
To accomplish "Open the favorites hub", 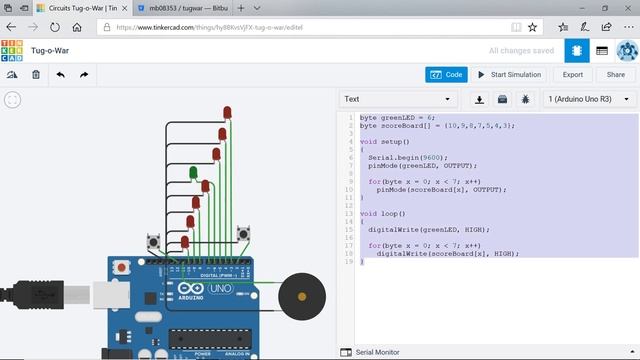I will (563, 27).
